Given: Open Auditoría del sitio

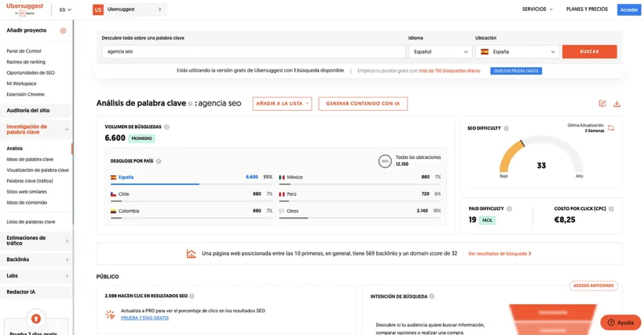Looking at the screenshot, I should click(x=28, y=111).
